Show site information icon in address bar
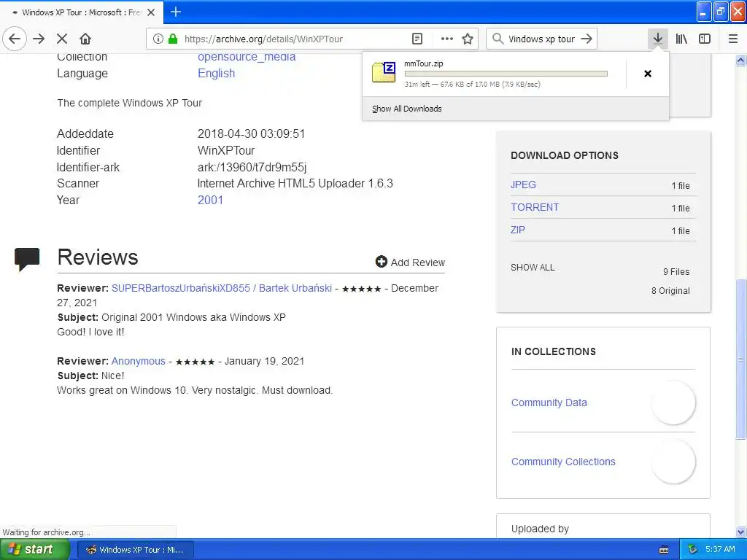Screen dimensions: 747x560 coord(158,39)
